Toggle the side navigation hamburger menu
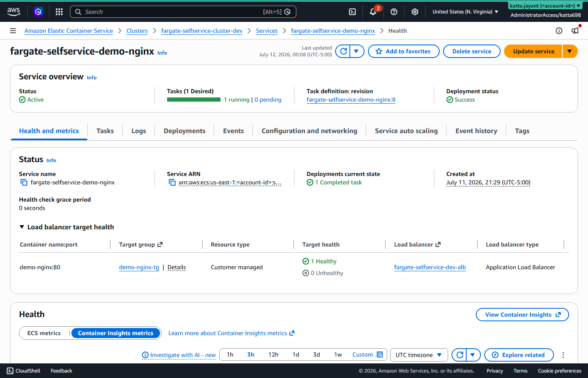Image resolution: width=588 pixels, height=378 pixels. point(13,31)
